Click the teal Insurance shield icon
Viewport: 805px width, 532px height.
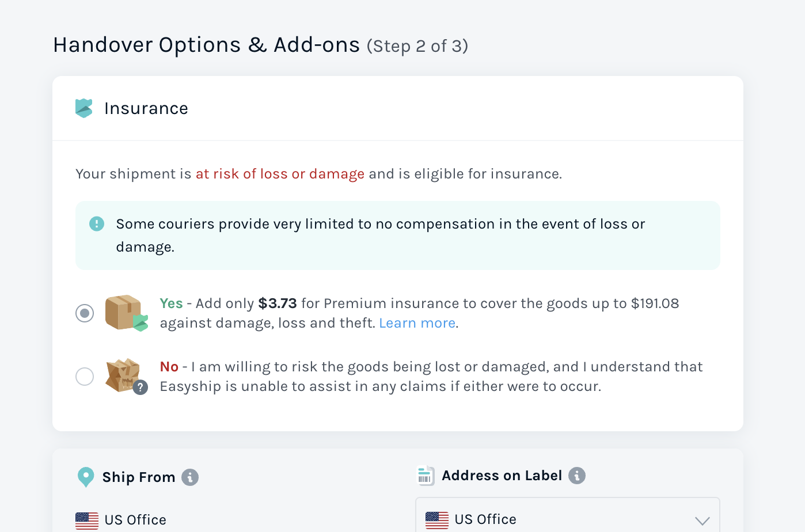pyautogui.click(x=83, y=108)
